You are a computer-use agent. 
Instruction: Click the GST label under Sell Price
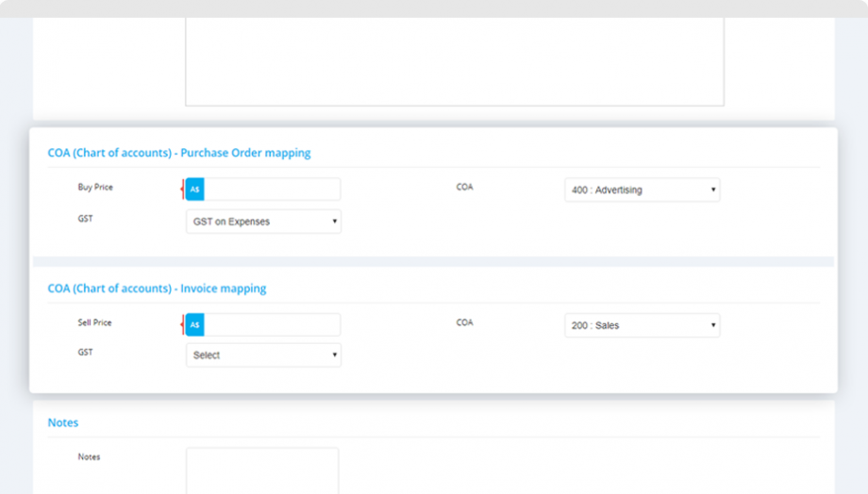point(86,353)
